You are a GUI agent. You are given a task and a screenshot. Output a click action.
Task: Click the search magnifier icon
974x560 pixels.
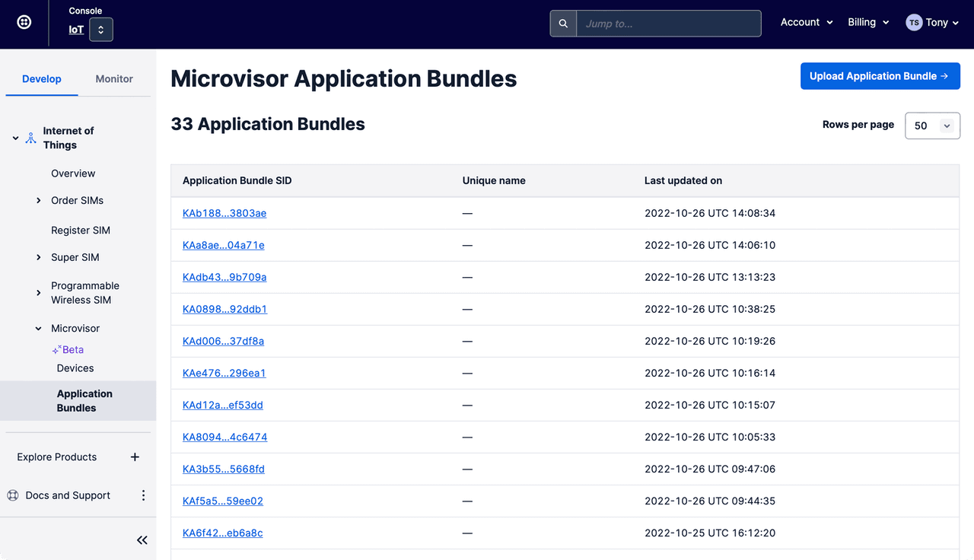click(x=562, y=23)
